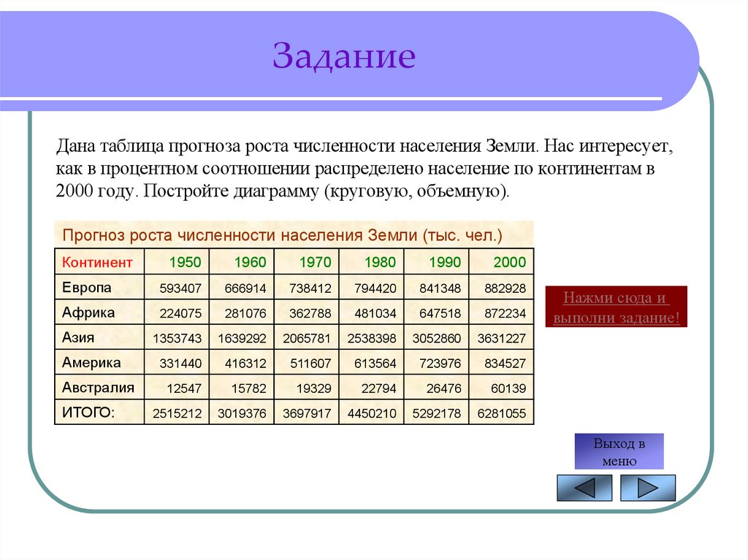
Task: Select the 1970 column header
Action: point(306,261)
